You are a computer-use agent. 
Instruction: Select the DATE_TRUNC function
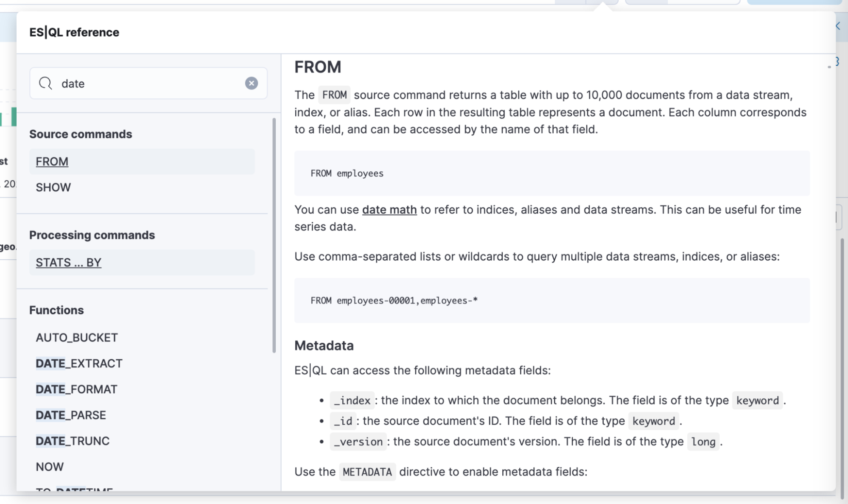73,441
